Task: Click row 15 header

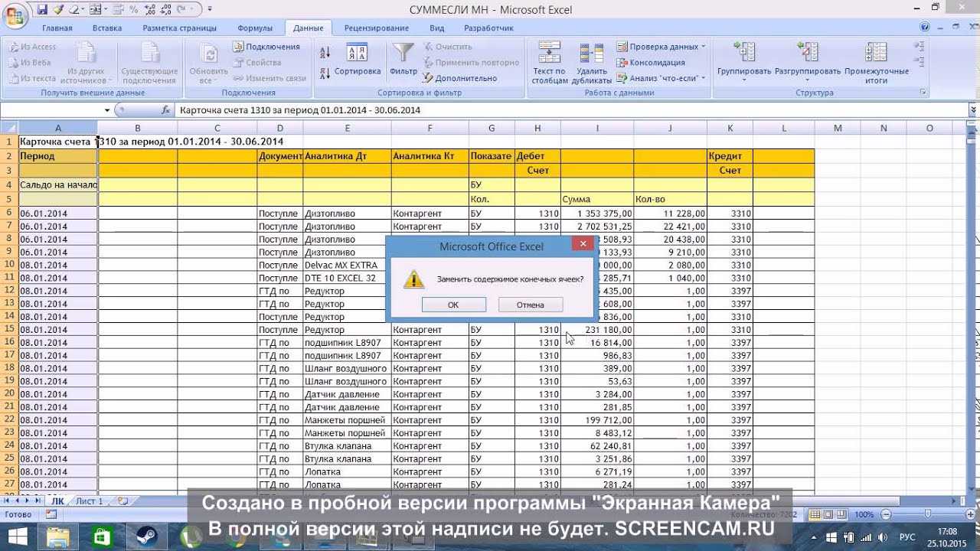Action: coord(9,330)
